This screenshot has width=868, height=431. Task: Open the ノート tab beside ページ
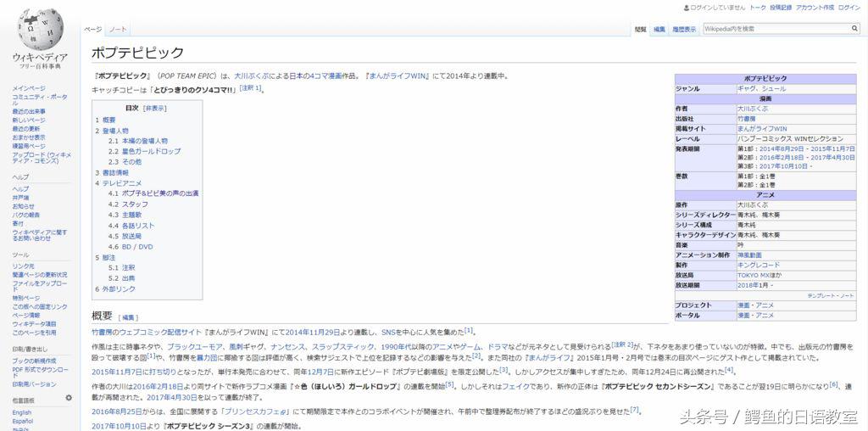(118, 30)
